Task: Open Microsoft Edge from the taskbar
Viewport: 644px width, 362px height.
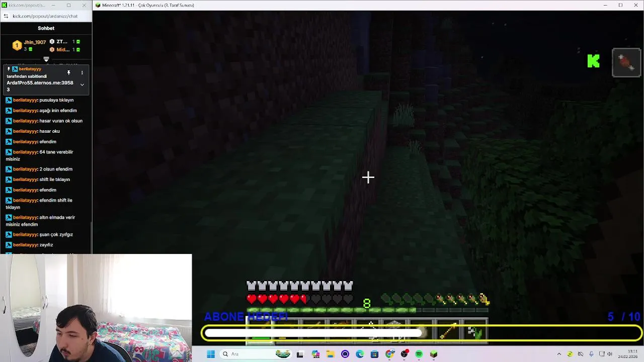Action: coord(360,354)
